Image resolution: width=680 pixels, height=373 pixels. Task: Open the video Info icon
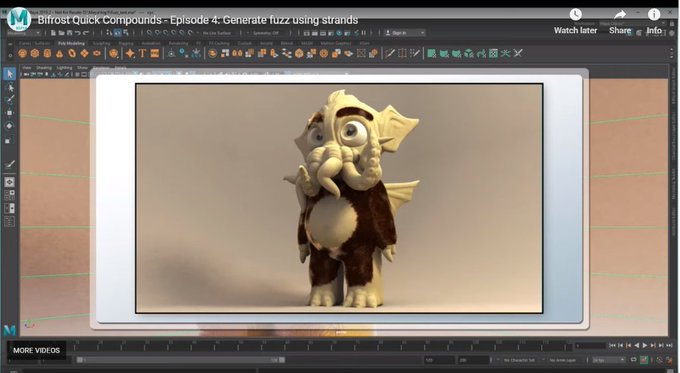pyautogui.click(x=654, y=15)
